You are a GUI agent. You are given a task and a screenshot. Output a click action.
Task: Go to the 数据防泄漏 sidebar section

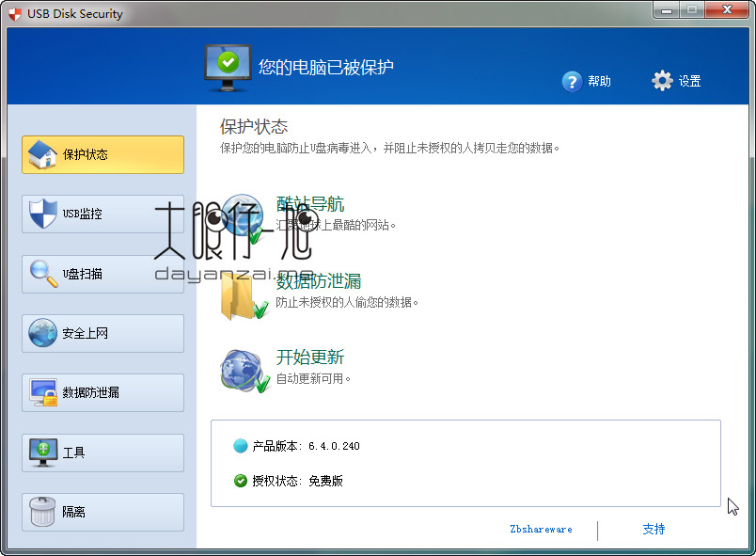coord(102,392)
